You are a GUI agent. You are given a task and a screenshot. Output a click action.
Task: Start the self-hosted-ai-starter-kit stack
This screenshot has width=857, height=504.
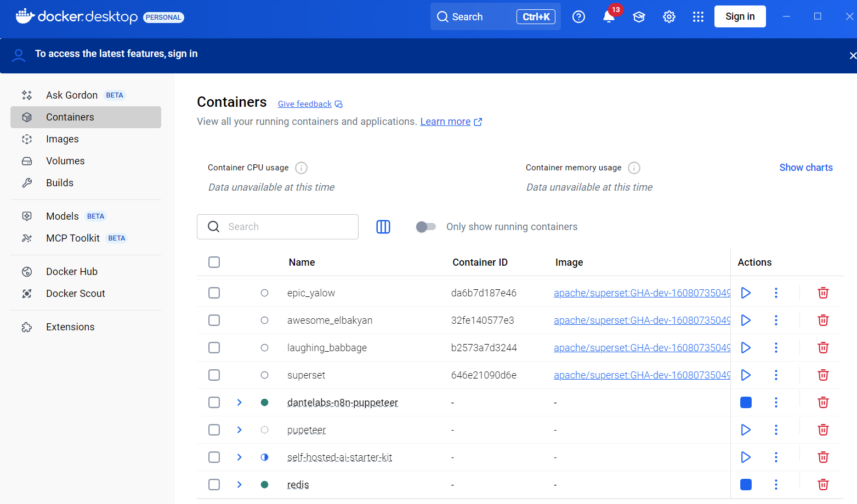tap(746, 457)
